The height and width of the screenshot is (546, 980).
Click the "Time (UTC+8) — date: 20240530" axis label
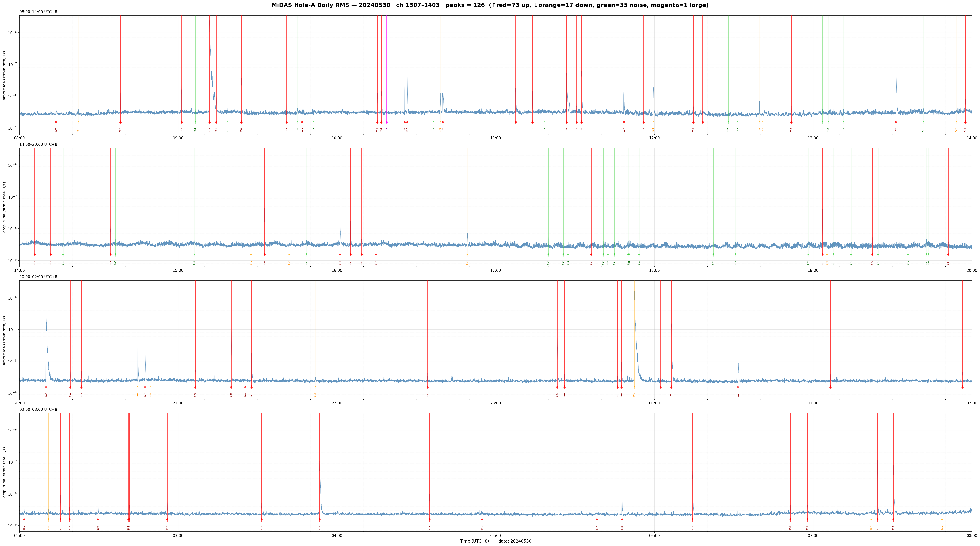tap(495, 541)
